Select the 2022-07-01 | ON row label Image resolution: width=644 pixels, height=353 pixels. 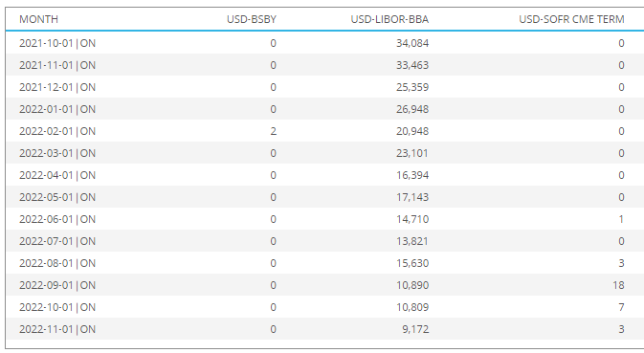pyautogui.click(x=57, y=241)
